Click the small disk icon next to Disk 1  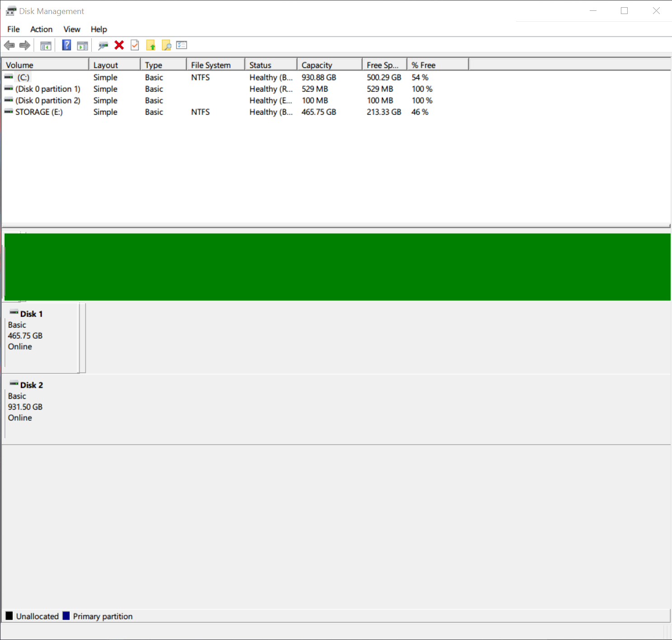click(x=14, y=313)
